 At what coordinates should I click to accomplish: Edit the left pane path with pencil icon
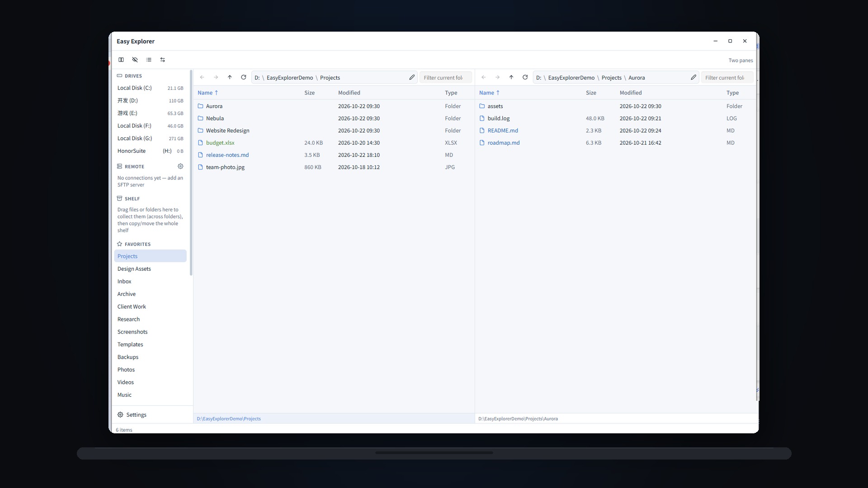412,77
